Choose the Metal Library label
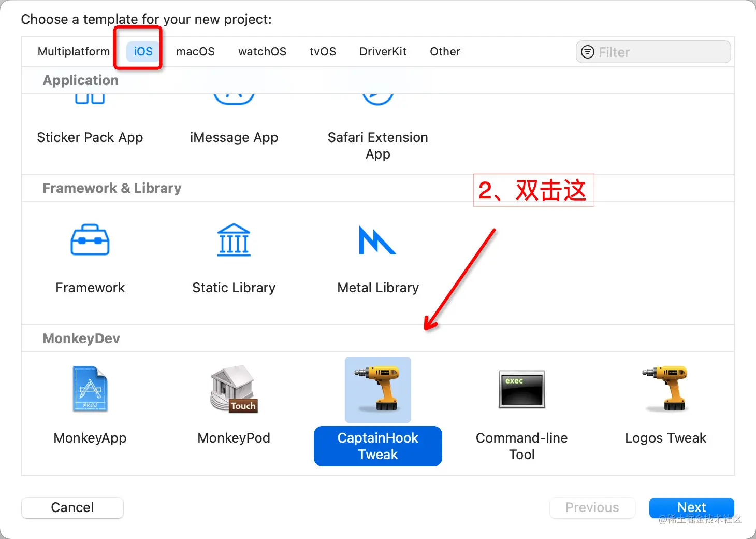Viewport: 756px width, 539px height. click(x=378, y=288)
